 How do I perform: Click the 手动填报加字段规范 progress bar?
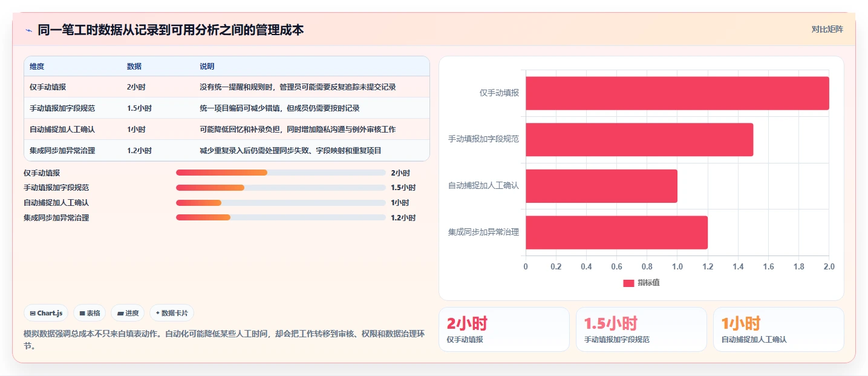281,188
